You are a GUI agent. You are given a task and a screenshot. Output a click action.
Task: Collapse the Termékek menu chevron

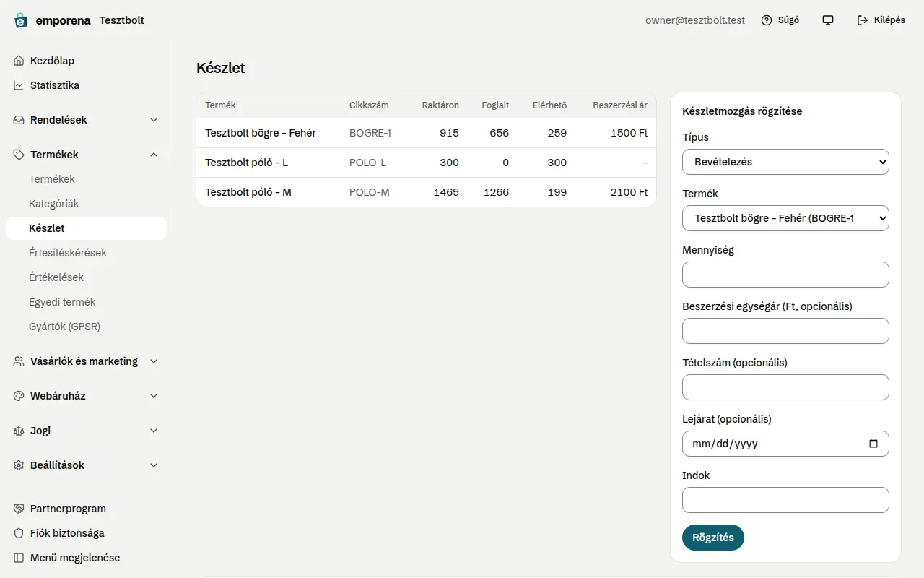154,155
